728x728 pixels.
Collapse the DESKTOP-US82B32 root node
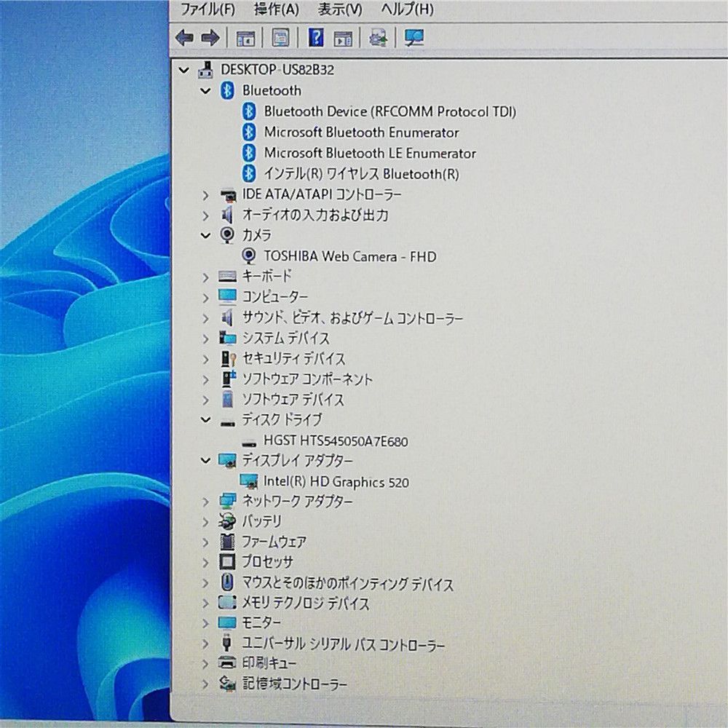(184, 70)
